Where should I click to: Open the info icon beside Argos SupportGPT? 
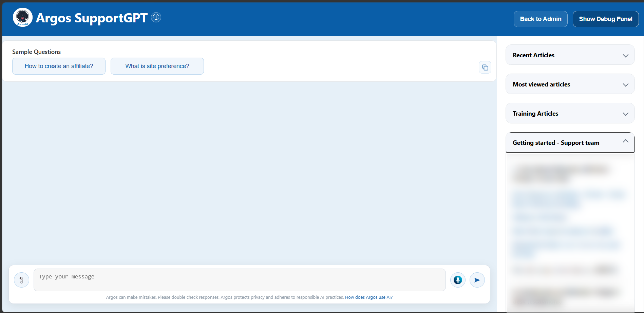click(156, 17)
